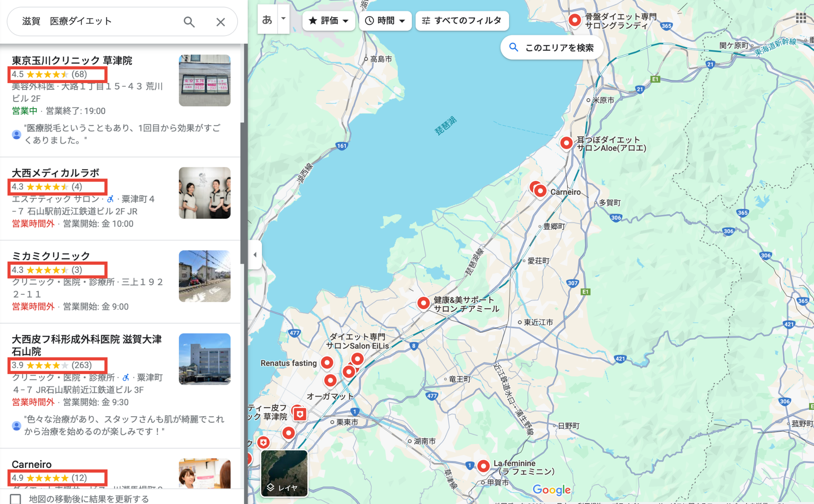Click the reviewer avatar beside 医療脱毛 review
Viewport: 814px width, 504px height.
pos(16,134)
